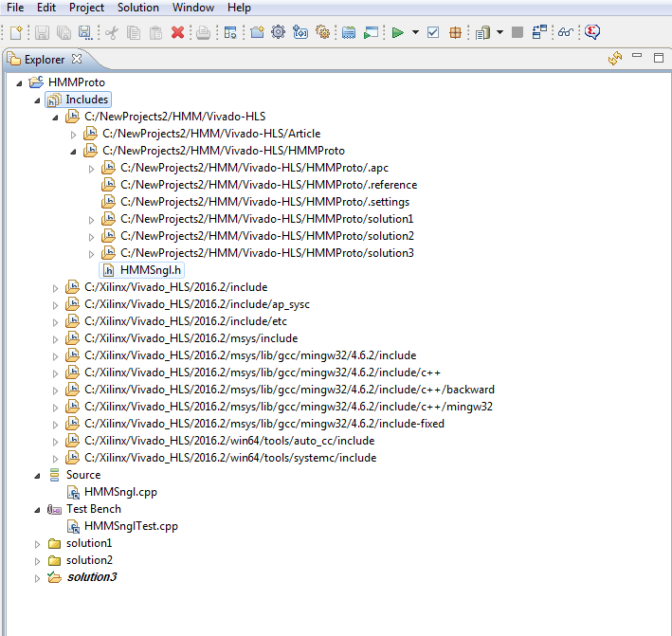Viewport: 672px width, 636px height.
Task: Click the Print icon
Action: (x=203, y=32)
